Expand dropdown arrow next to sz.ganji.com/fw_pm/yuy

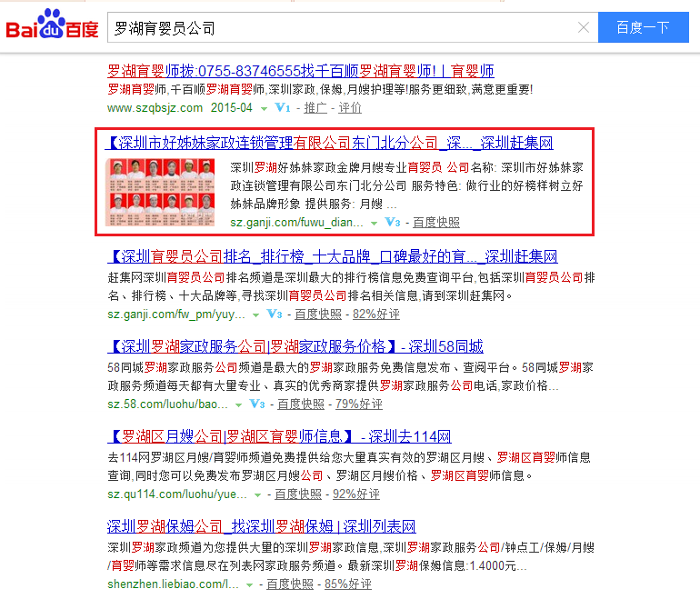[x=255, y=315]
